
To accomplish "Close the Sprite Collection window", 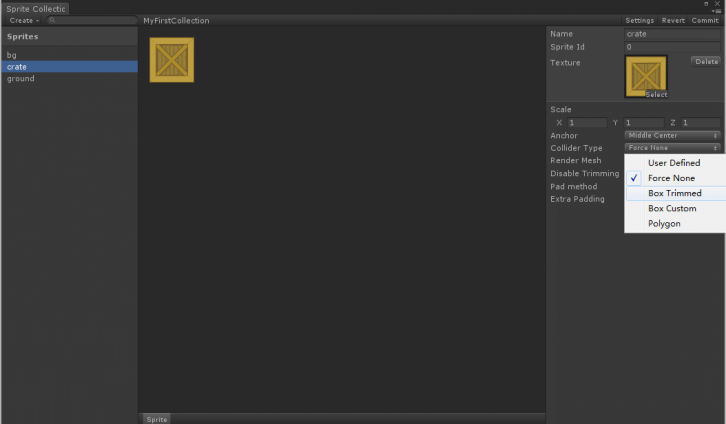I will [718, 4].
